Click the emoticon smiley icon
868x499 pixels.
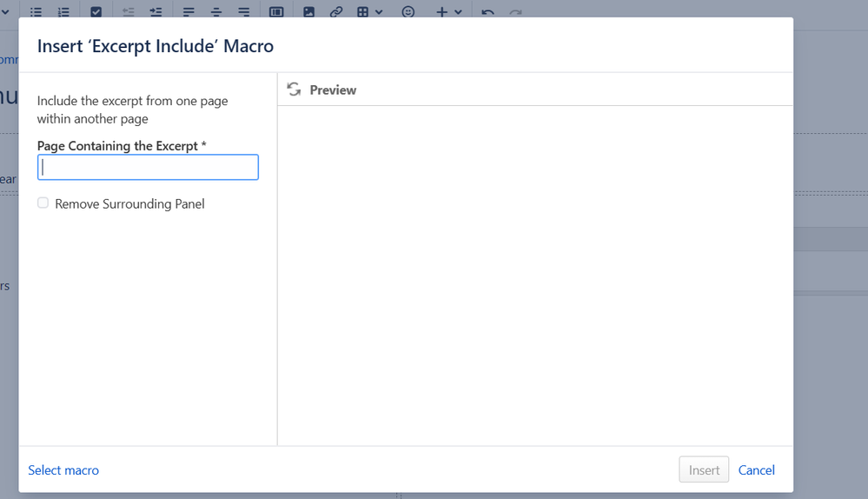point(408,11)
